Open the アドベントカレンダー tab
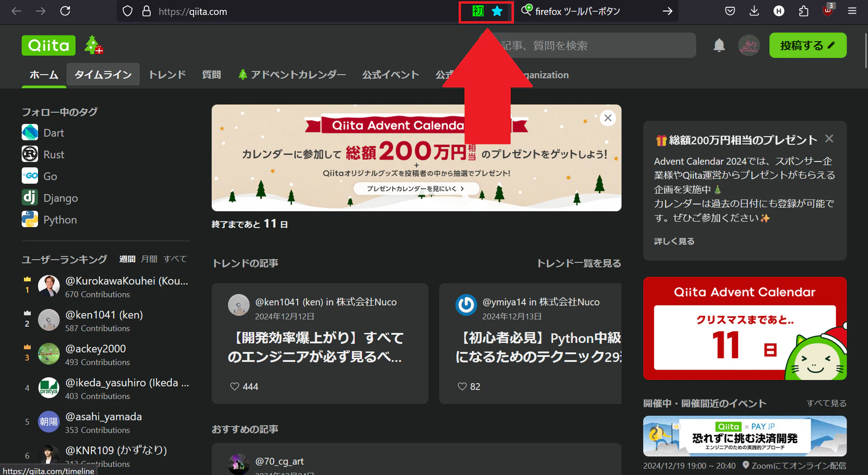The width and height of the screenshot is (868, 475). click(292, 75)
